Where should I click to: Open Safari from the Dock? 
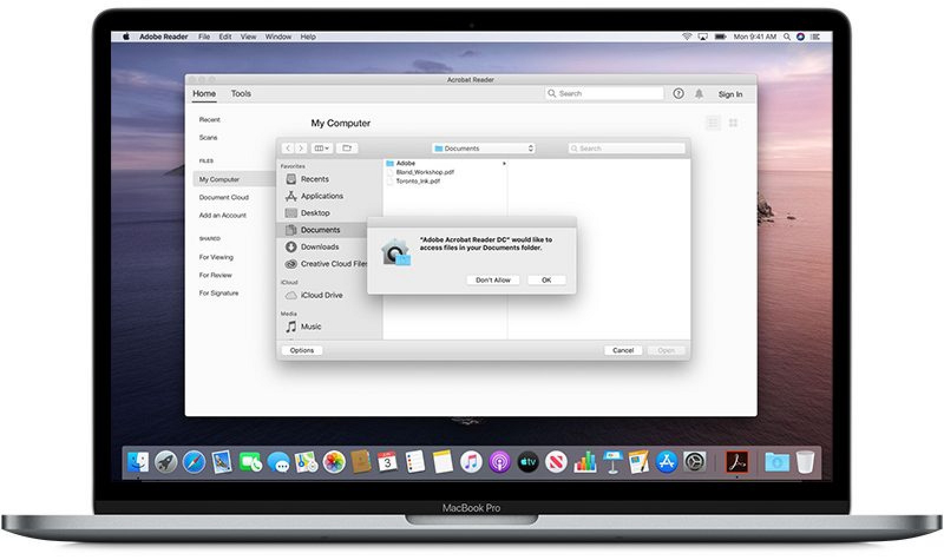(194, 462)
